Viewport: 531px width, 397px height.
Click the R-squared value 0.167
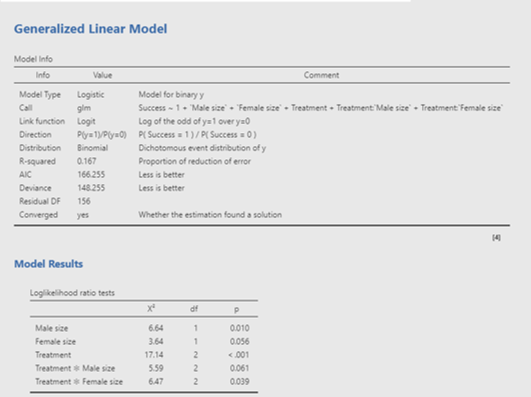(86, 161)
